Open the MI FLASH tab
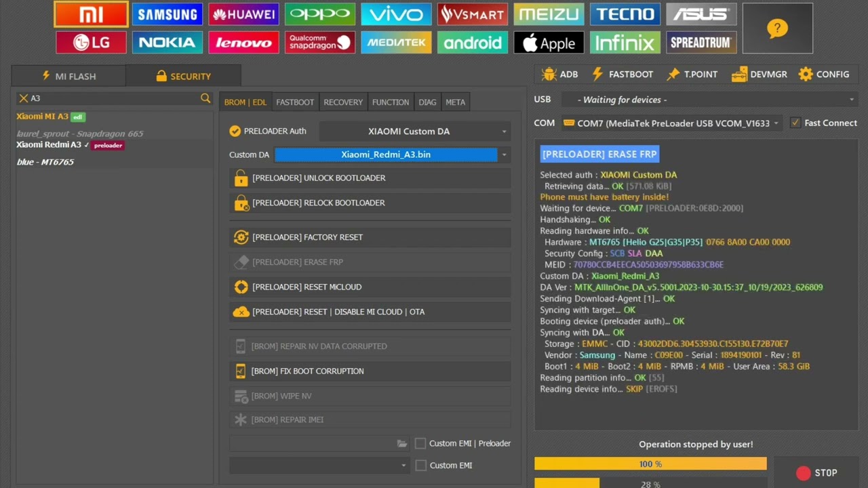The width and height of the screenshot is (868, 488). [x=68, y=77]
